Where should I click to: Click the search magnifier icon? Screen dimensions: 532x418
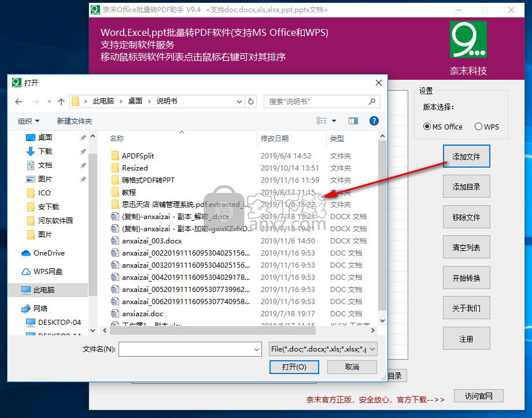point(372,101)
